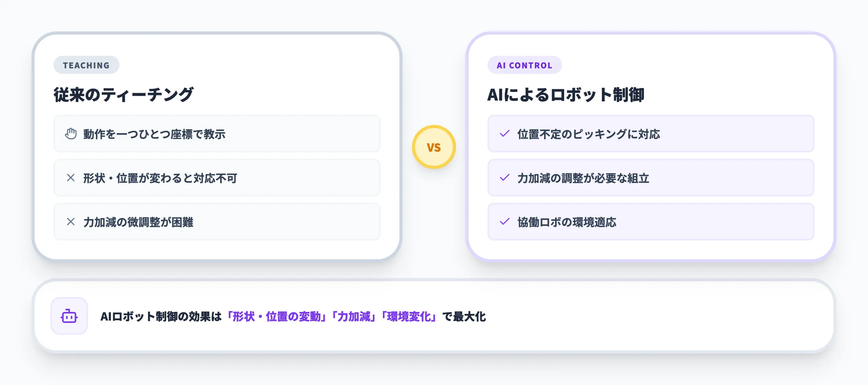Click the robot icon in the bottom banner
The height and width of the screenshot is (385, 868).
[x=69, y=316]
